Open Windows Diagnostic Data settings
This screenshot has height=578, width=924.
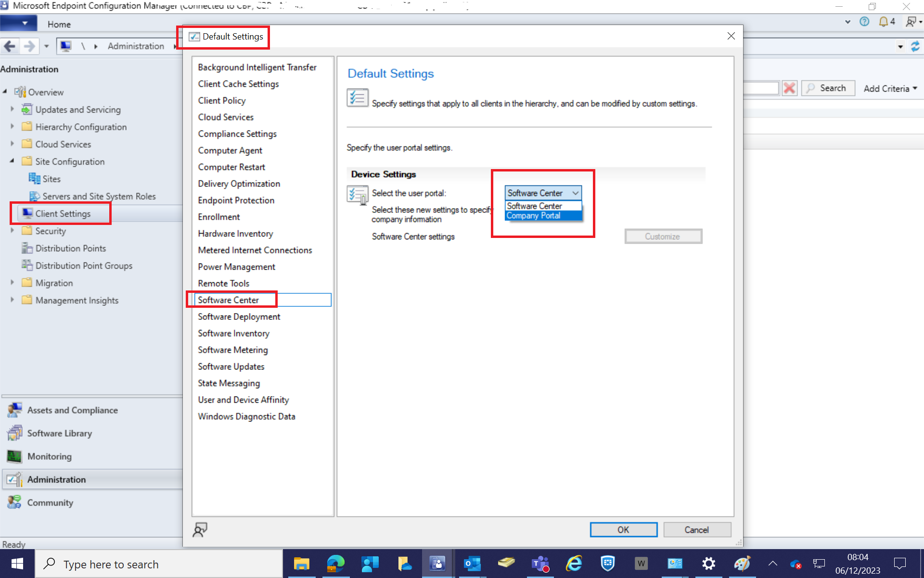pyautogui.click(x=246, y=416)
